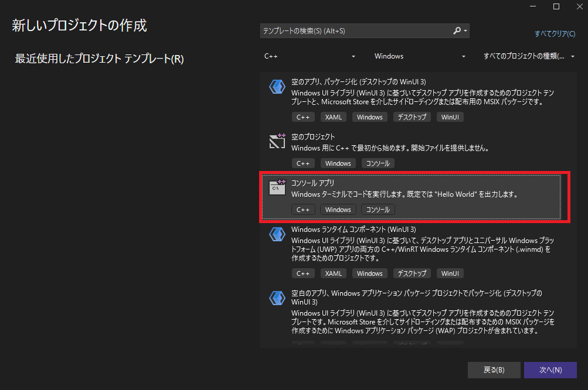Click the XAML tag under the first template

(334, 117)
